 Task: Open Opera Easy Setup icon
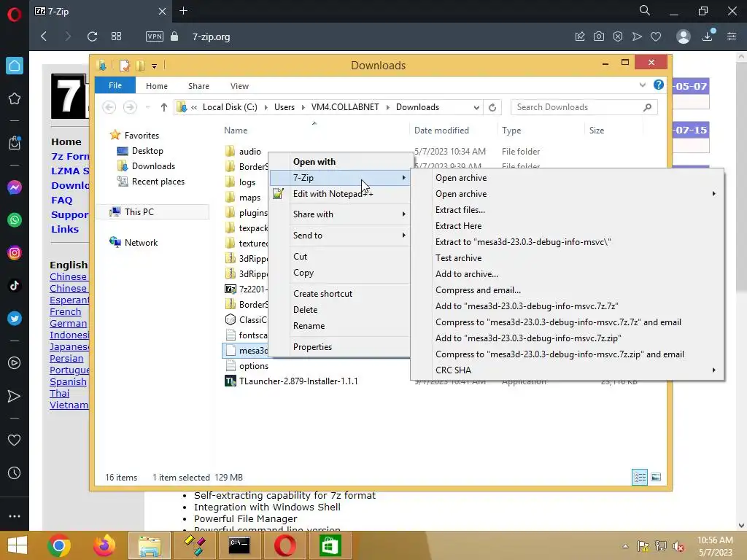point(732,36)
